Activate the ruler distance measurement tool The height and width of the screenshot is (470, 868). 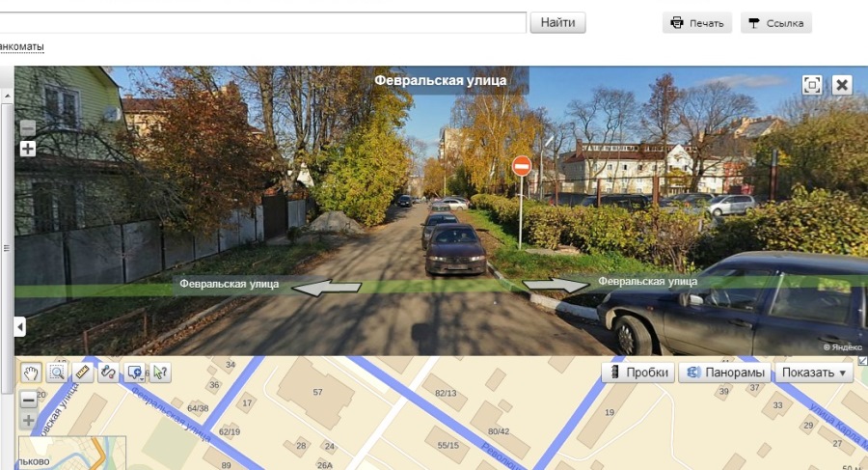tap(83, 373)
